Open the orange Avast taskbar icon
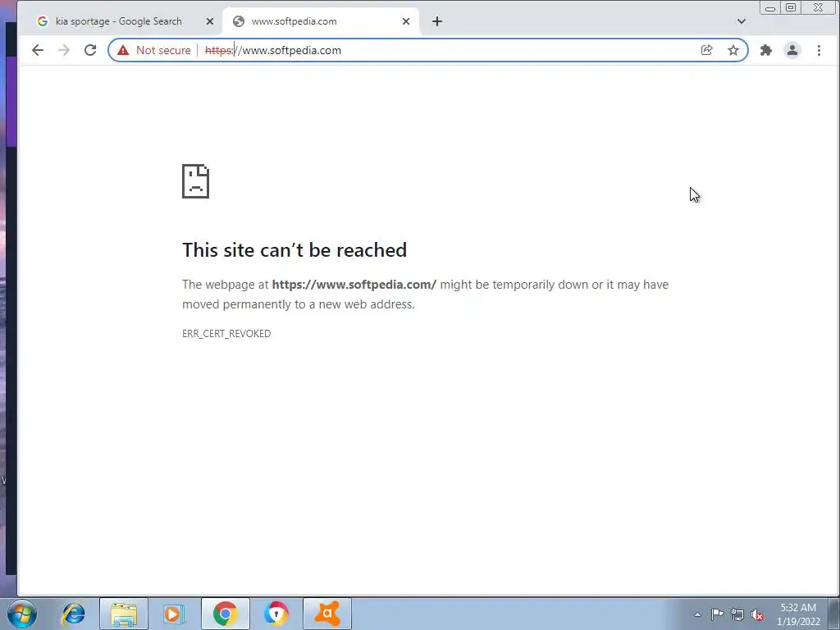840x630 pixels. (x=327, y=614)
